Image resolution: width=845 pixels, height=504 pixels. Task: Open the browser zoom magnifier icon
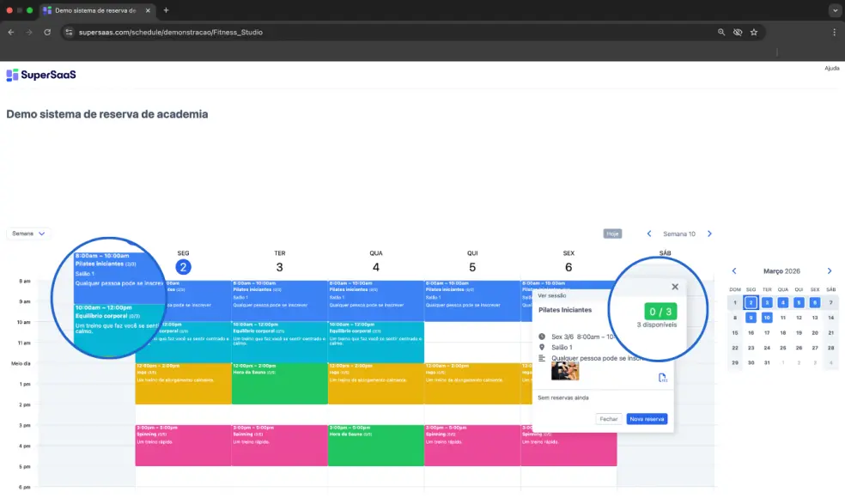coord(721,32)
